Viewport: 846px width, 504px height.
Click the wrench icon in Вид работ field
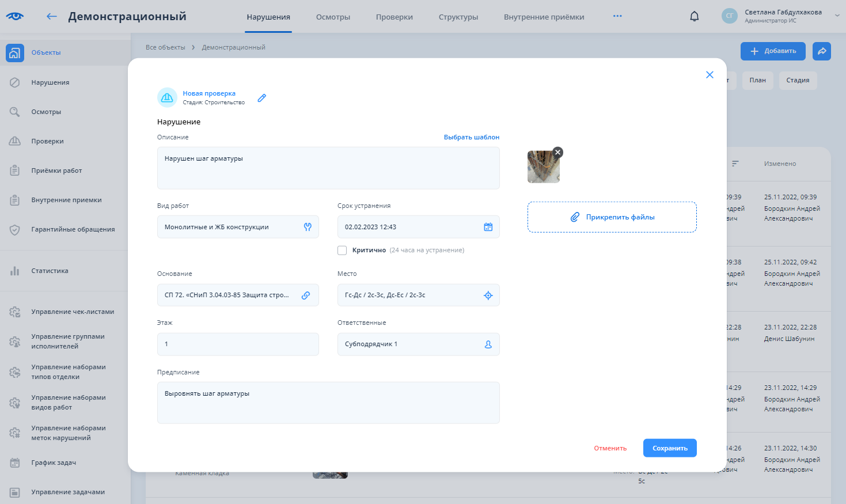[x=308, y=227]
